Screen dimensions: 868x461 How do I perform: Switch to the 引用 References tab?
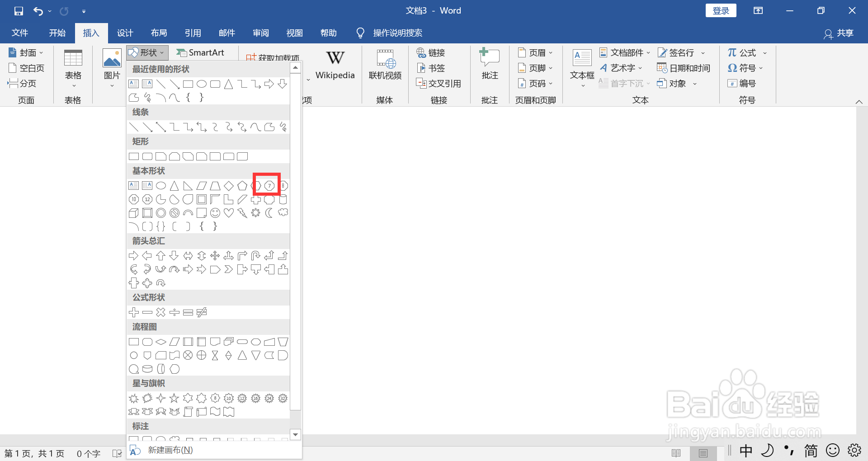[193, 33]
